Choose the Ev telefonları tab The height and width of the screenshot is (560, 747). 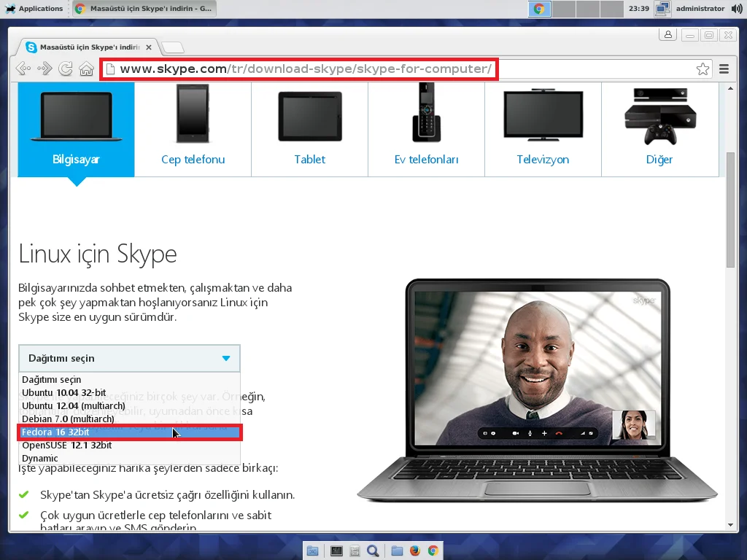[426, 130]
